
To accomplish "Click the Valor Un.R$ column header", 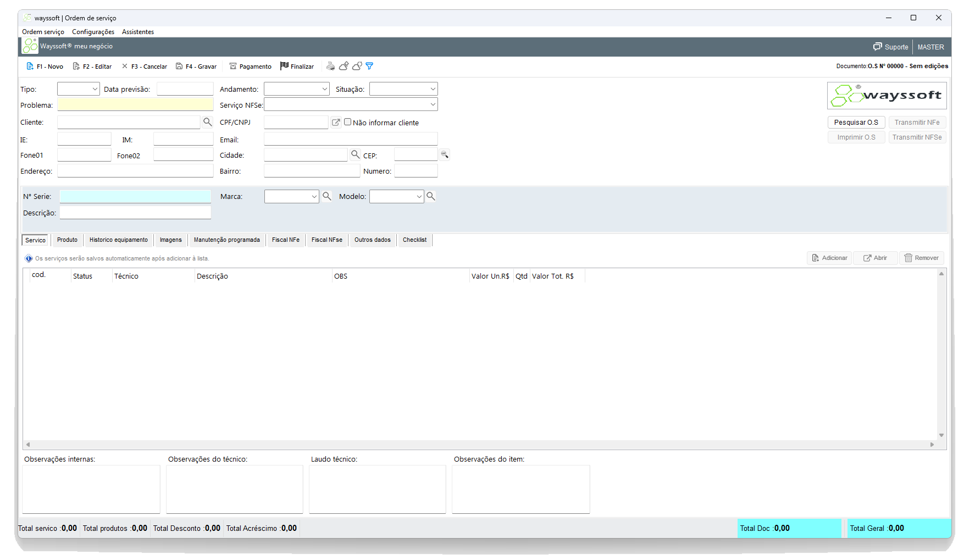I will click(490, 276).
